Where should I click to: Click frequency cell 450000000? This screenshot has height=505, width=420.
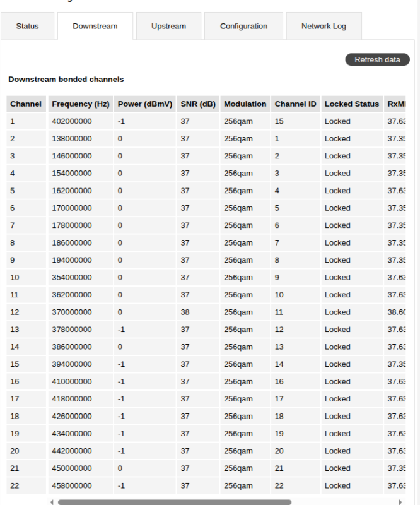coord(81,468)
